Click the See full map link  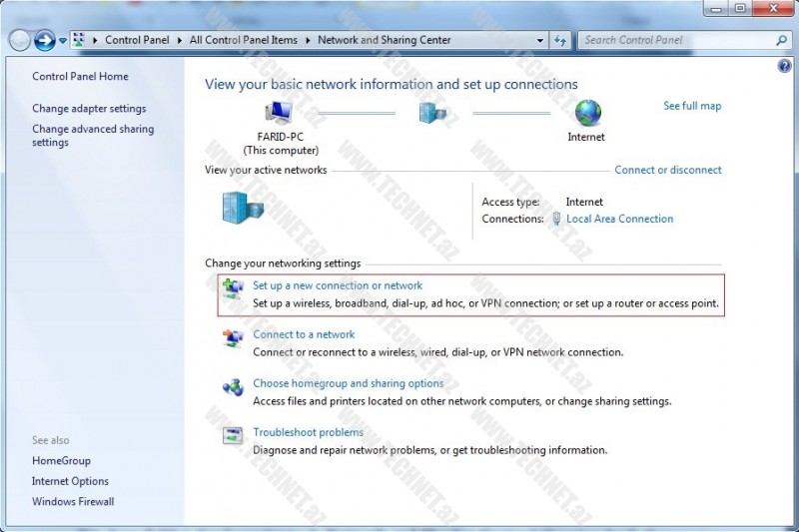pos(692,106)
